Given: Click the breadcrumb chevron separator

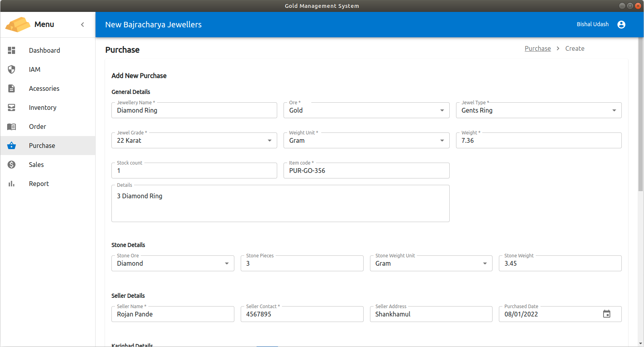Looking at the screenshot, I should pyautogui.click(x=558, y=48).
